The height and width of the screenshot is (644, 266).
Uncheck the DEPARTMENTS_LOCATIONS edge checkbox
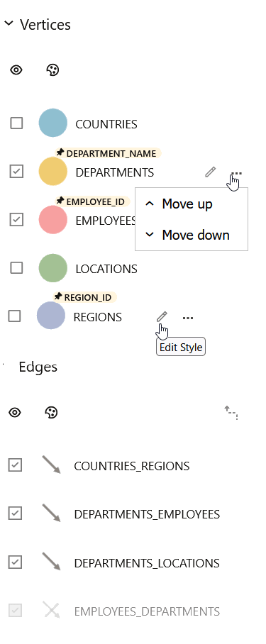15,562
